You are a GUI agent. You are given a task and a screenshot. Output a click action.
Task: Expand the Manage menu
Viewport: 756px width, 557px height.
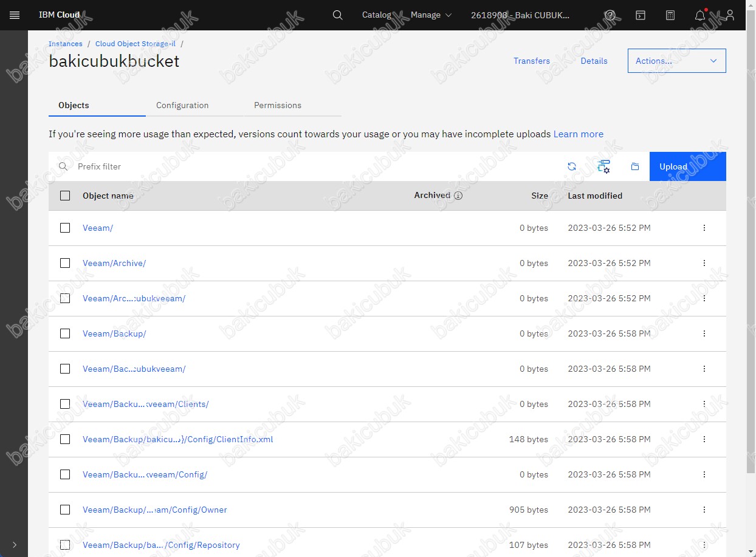pyautogui.click(x=431, y=15)
